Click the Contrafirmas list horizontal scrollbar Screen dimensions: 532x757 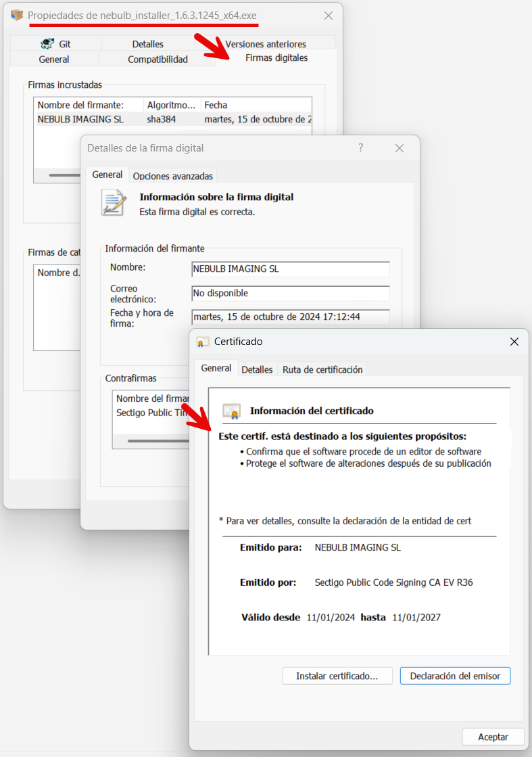point(158,441)
